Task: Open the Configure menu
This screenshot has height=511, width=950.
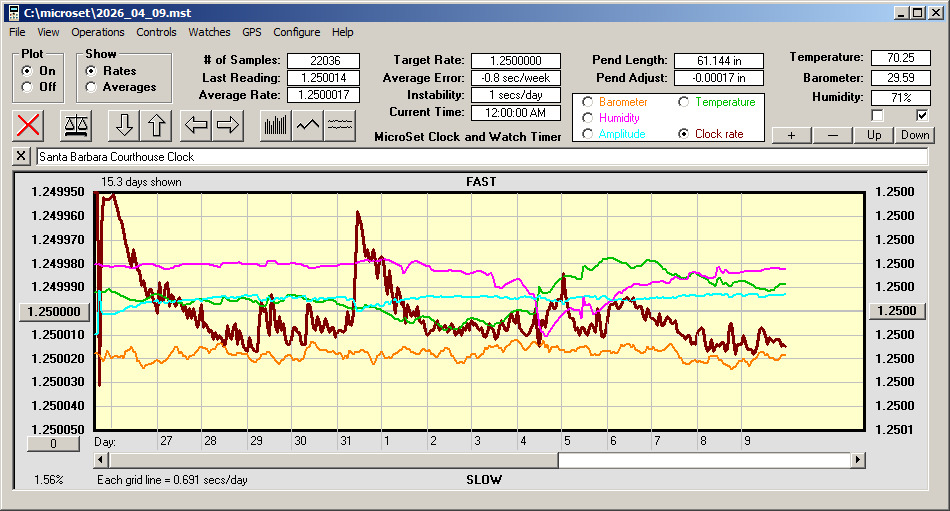Action: coord(297,32)
